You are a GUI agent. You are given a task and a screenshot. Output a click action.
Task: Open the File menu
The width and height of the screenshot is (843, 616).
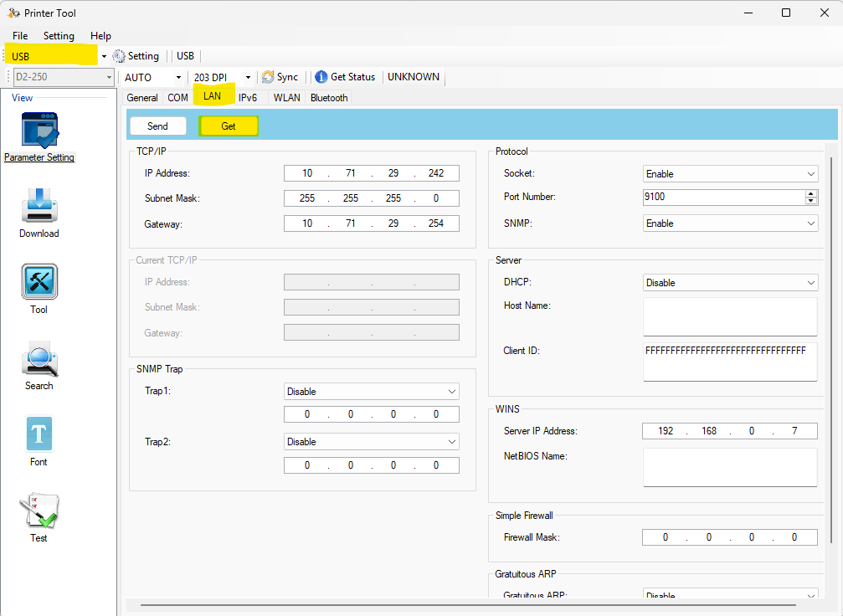click(20, 36)
